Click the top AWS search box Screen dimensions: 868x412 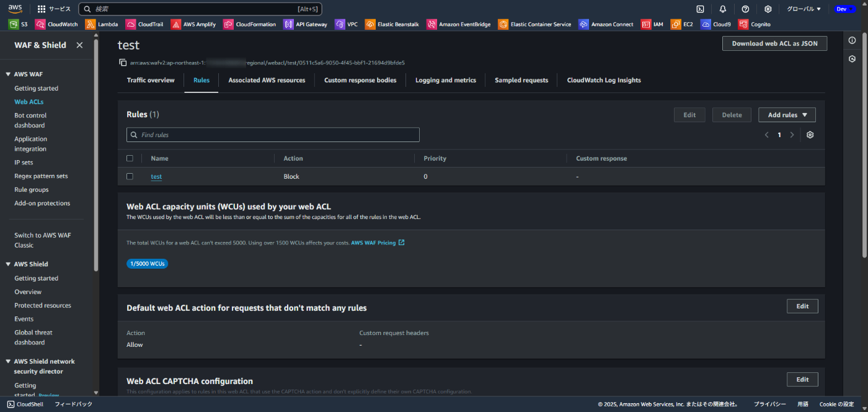tap(200, 9)
